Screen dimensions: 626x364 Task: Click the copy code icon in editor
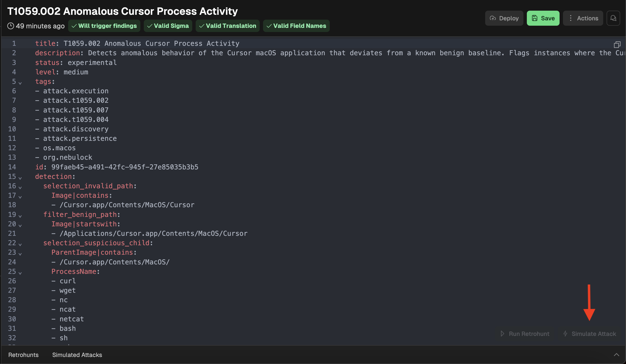[617, 44]
